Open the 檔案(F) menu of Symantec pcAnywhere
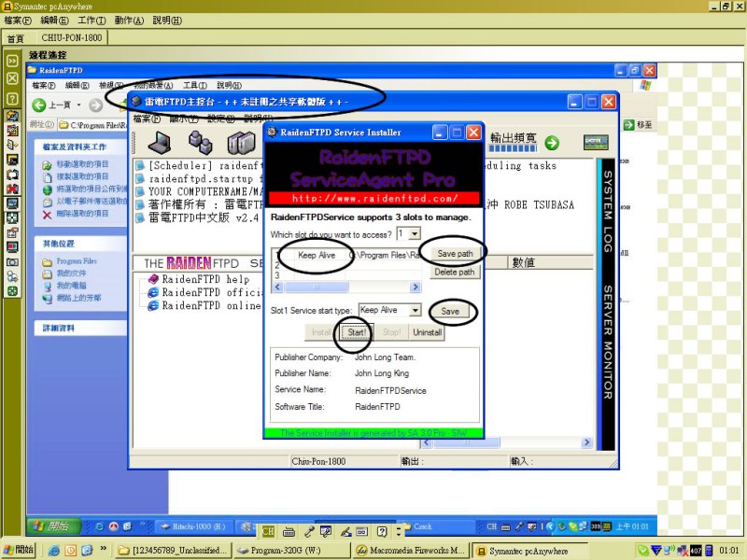The image size is (747, 560). point(17,21)
